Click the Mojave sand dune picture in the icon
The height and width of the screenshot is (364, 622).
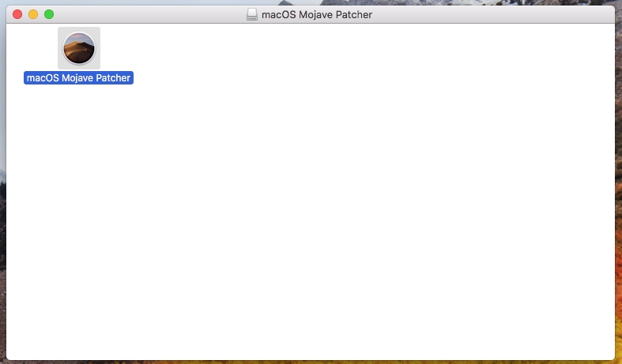pyautogui.click(x=79, y=48)
